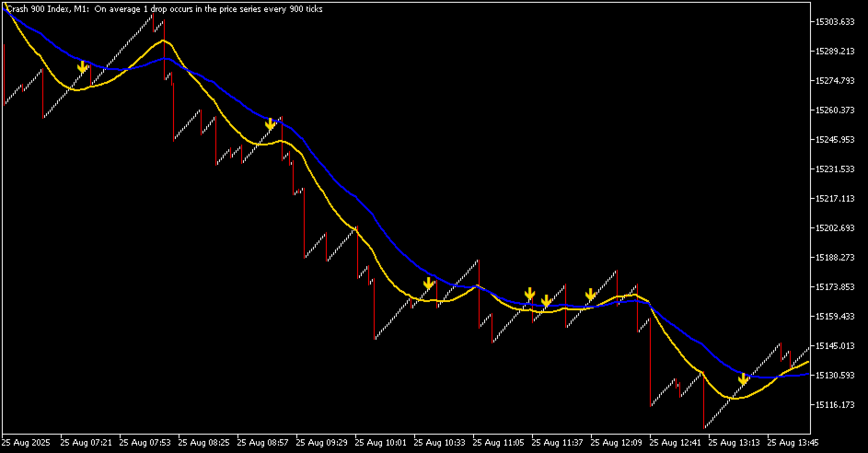Viewport: 868px width, 453px height.
Task: Click time axis label '25 Aug 10:01'
Action: click(380, 443)
